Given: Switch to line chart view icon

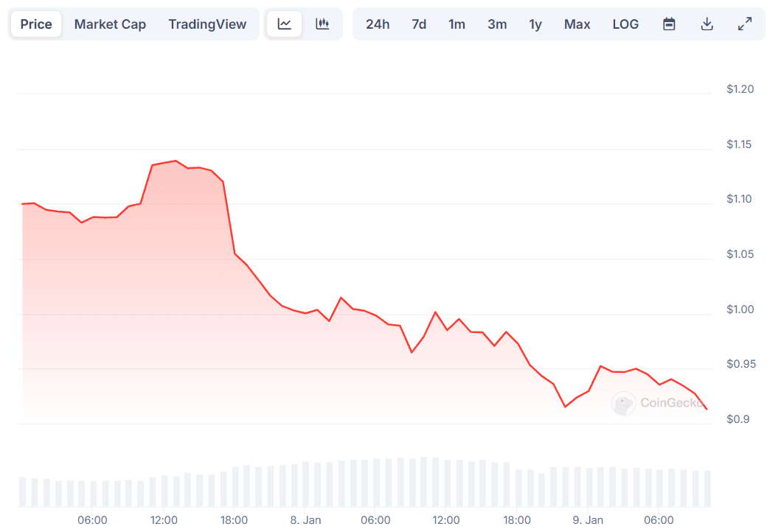Looking at the screenshot, I should tap(285, 24).
